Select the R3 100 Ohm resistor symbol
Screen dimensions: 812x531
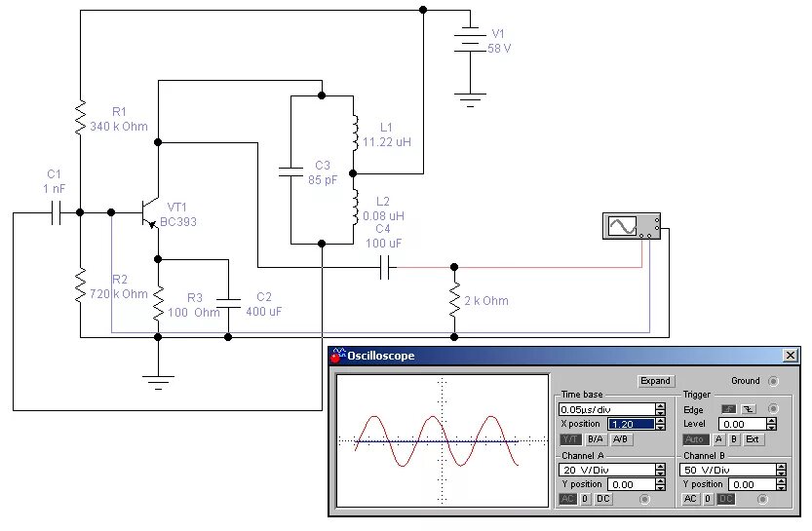[158, 303]
